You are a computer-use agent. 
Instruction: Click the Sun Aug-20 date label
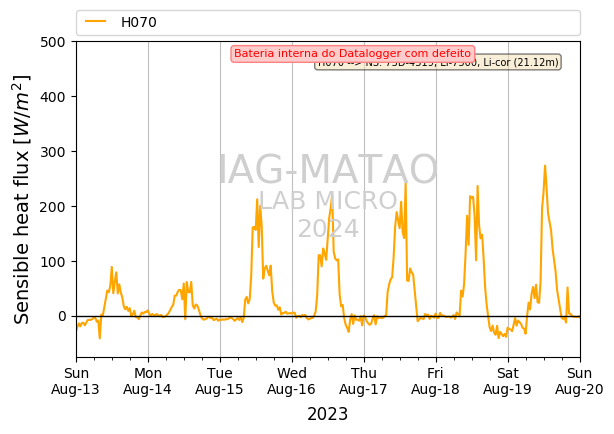click(x=580, y=381)
